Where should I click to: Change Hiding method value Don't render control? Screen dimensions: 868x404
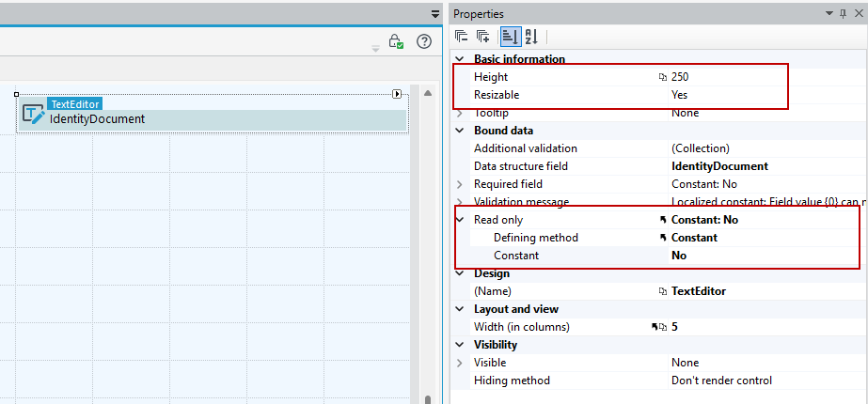721,381
